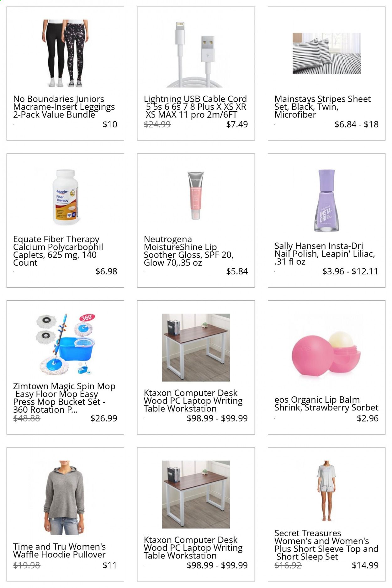Open the Lightning USB Cable Cord title link
The image size is (392, 588).
[195, 107]
